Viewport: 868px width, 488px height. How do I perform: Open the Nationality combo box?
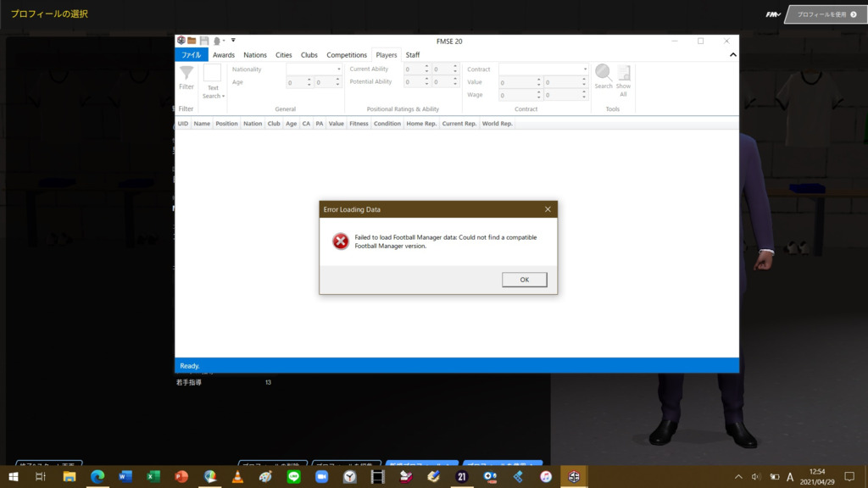tap(314, 69)
